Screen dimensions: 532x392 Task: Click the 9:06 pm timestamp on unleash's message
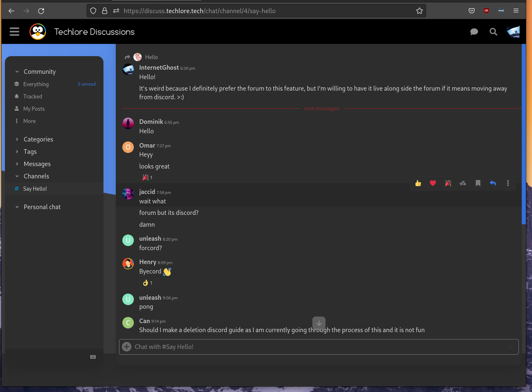click(170, 298)
